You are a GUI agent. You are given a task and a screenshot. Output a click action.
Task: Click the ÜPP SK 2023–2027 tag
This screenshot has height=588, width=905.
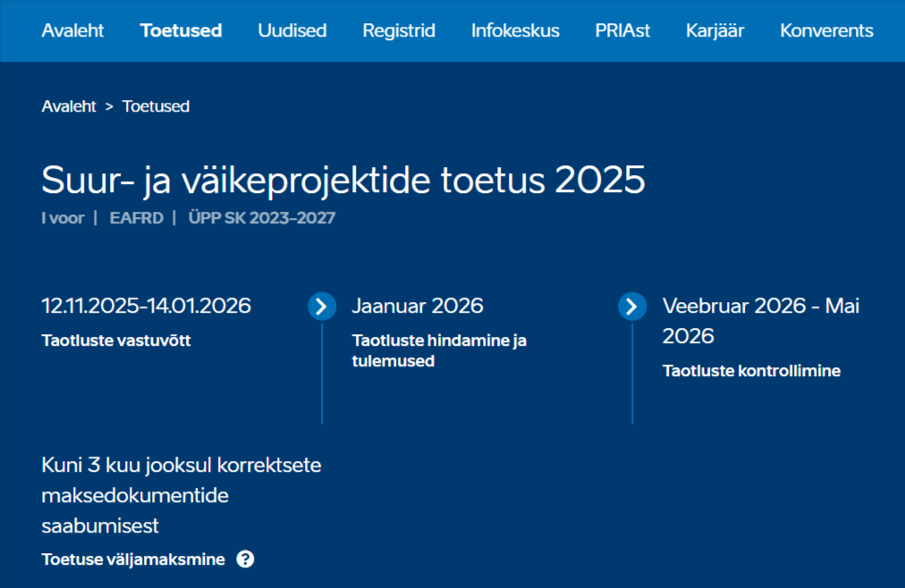[x=261, y=218]
